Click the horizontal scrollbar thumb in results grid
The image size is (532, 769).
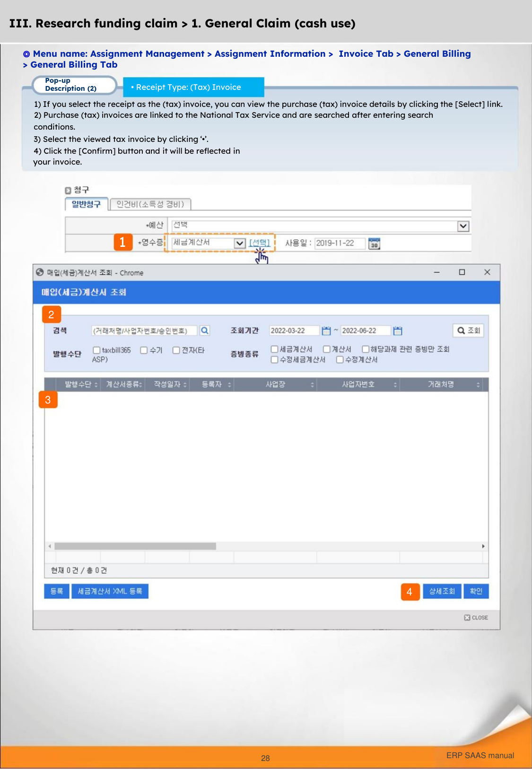[x=135, y=546]
